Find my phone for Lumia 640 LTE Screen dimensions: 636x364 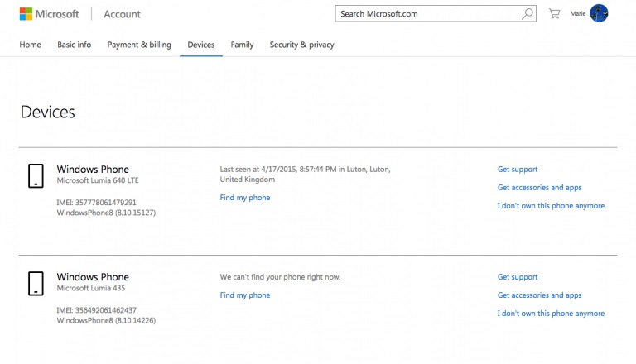pos(245,198)
